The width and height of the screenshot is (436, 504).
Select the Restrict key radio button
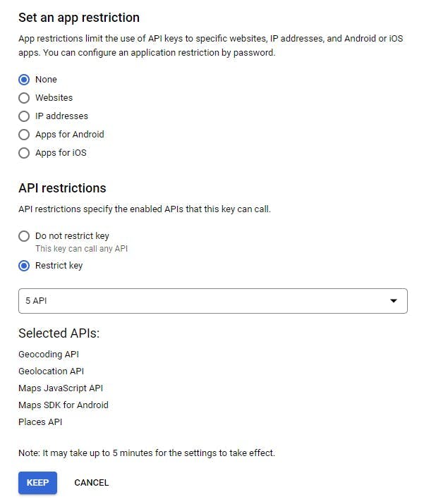pyautogui.click(x=24, y=266)
